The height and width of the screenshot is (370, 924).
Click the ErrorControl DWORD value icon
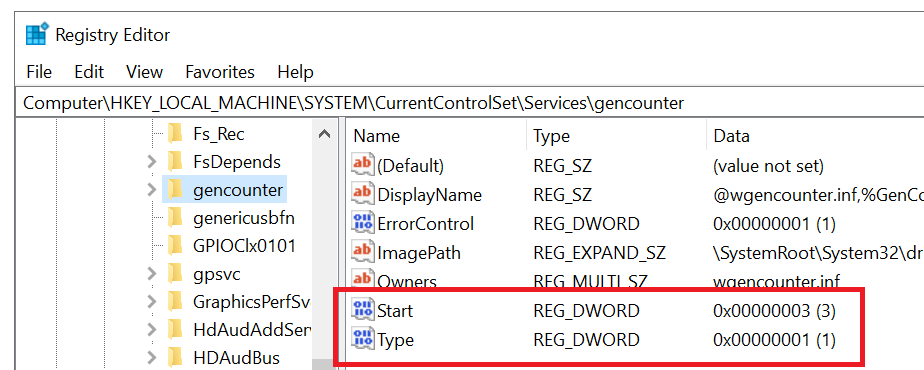362,222
